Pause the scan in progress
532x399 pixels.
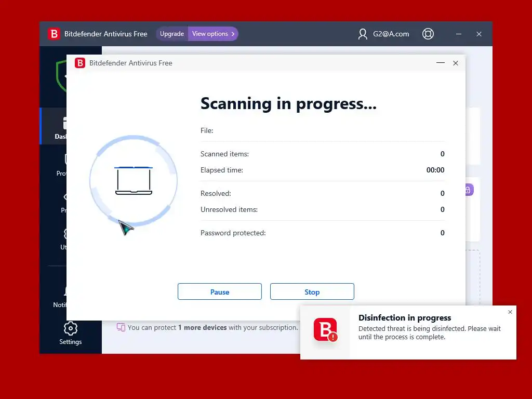pos(220,291)
